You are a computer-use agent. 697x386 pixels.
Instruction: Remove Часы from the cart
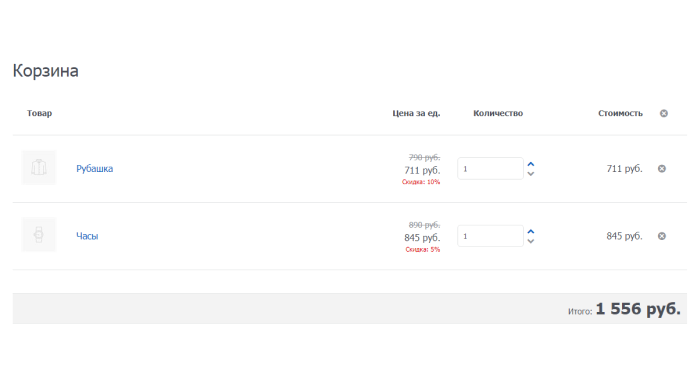(x=662, y=236)
